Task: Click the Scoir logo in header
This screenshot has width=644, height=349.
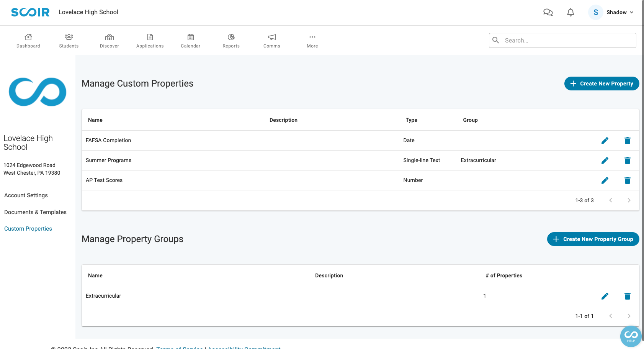Action: coord(30,12)
